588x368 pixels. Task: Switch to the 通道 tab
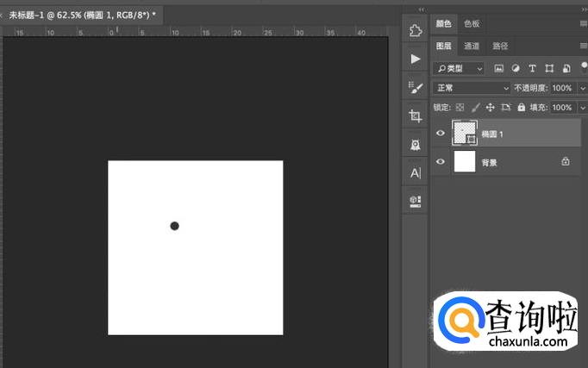click(x=472, y=46)
